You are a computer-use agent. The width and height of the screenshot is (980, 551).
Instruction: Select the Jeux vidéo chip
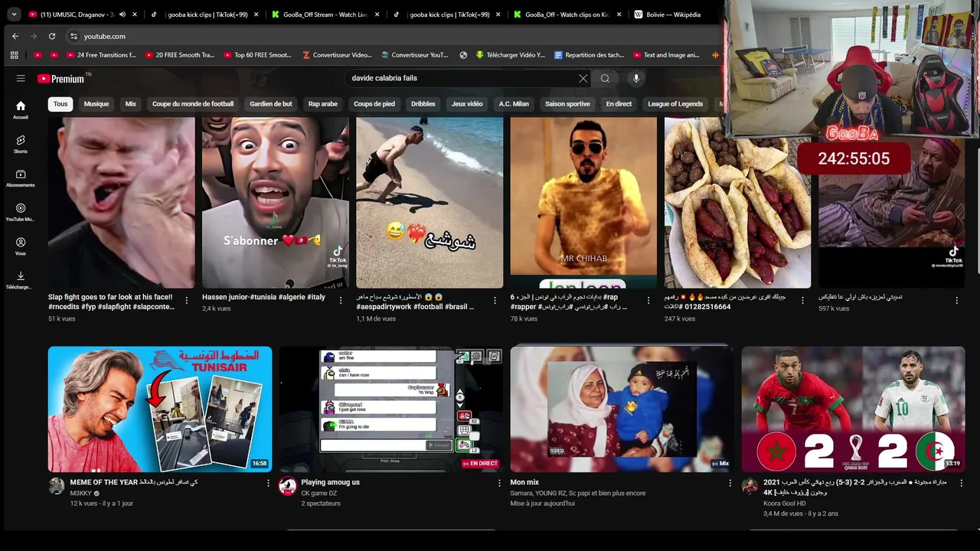(x=467, y=104)
